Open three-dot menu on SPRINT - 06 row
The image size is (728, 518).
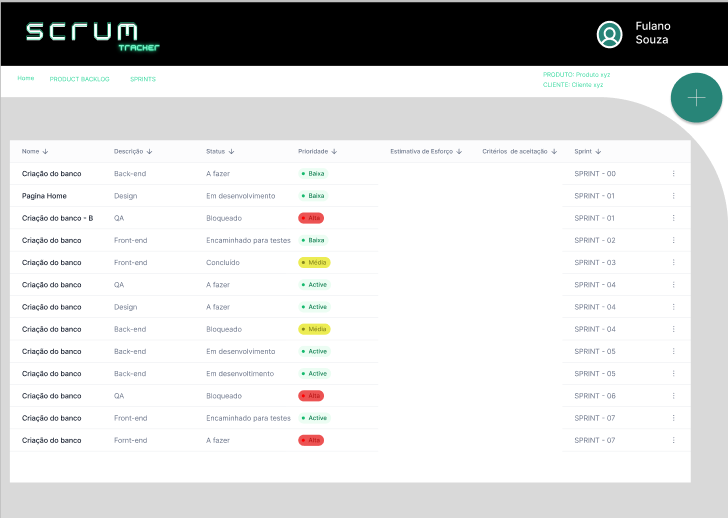pos(673,396)
